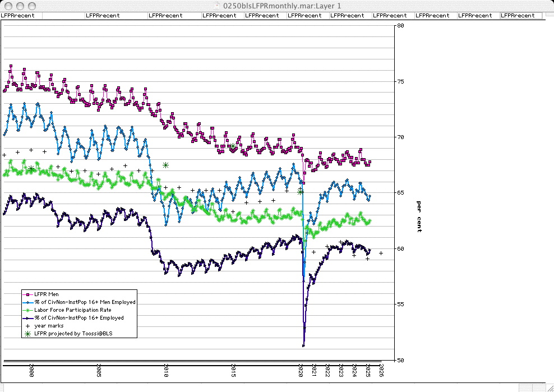
Task: Click the 75 label on the vertical axis
Action: point(401,81)
